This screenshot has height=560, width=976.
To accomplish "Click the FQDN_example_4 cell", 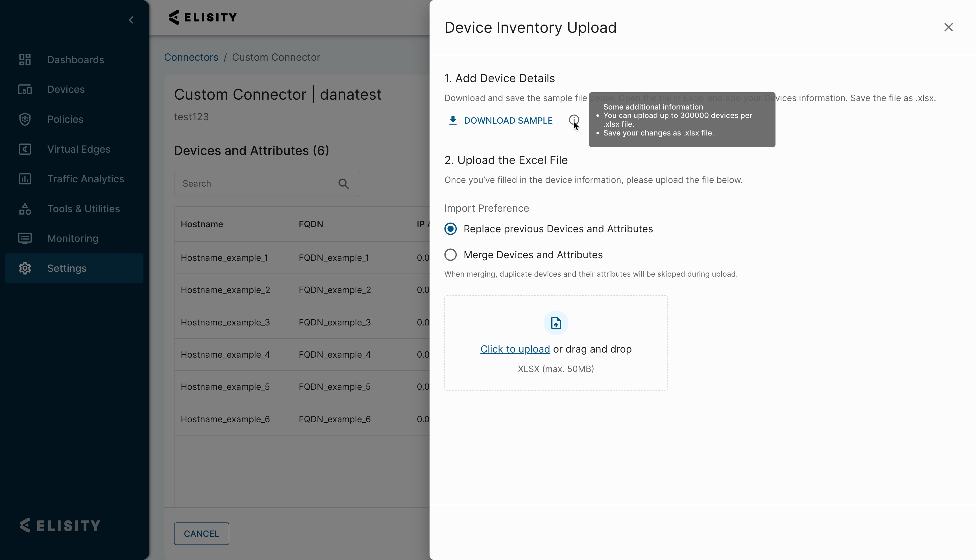I will 335,355.
